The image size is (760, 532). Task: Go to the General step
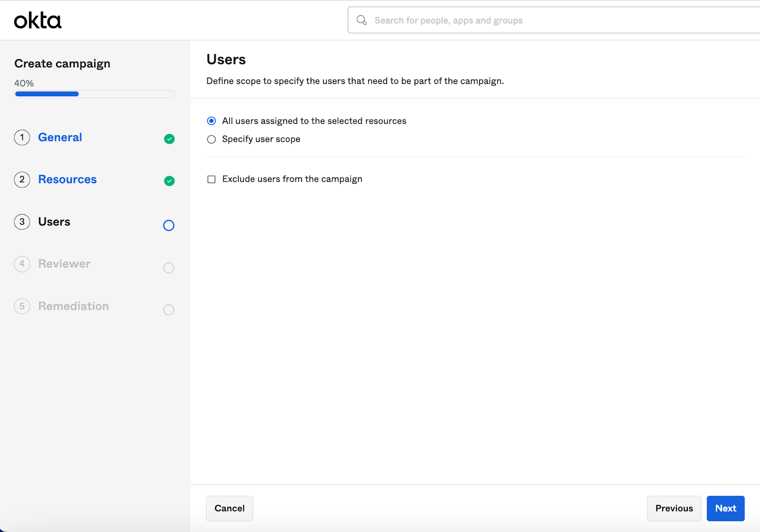[x=60, y=138]
